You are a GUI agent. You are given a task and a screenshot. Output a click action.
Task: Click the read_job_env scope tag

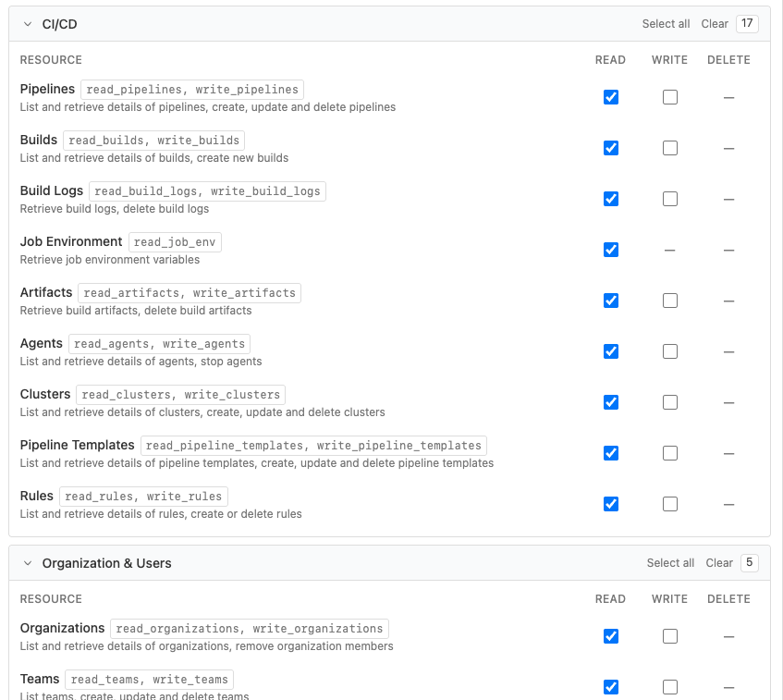pos(175,242)
